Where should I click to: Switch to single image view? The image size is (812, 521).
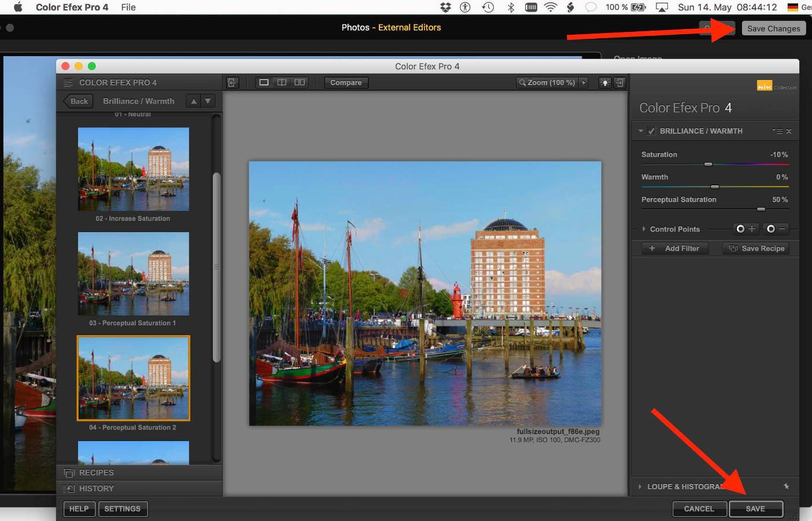click(x=264, y=83)
